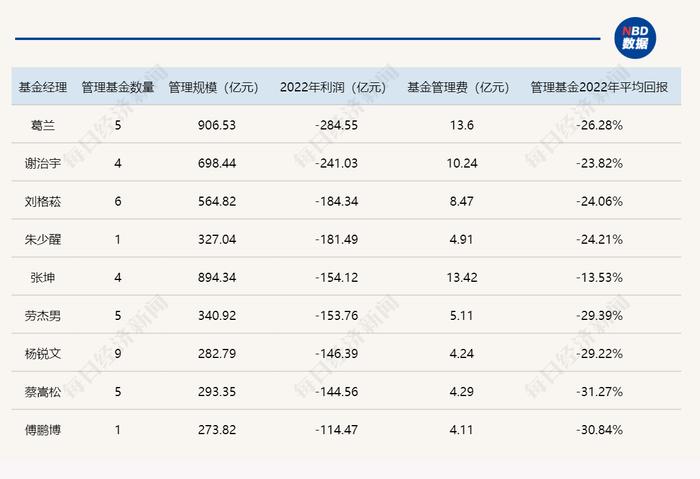Viewport: 700px width, 479px height.
Task: Click profit value -184.34
Action: (337, 201)
